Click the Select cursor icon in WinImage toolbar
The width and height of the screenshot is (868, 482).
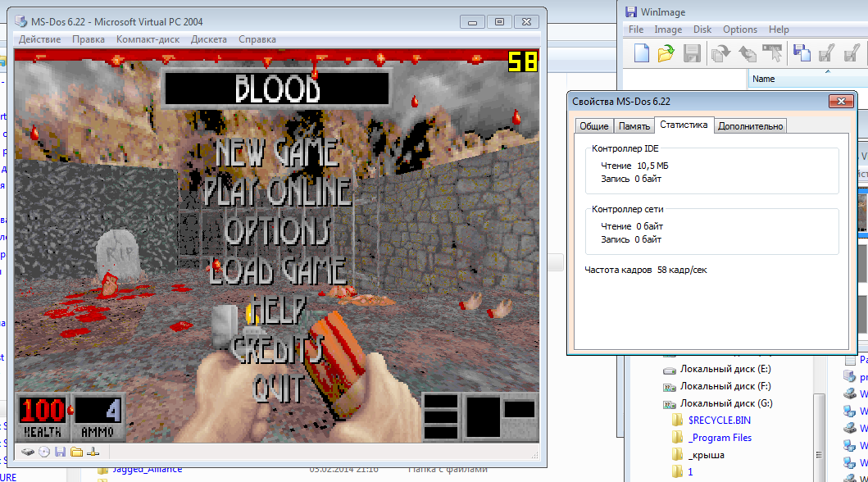(x=773, y=53)
